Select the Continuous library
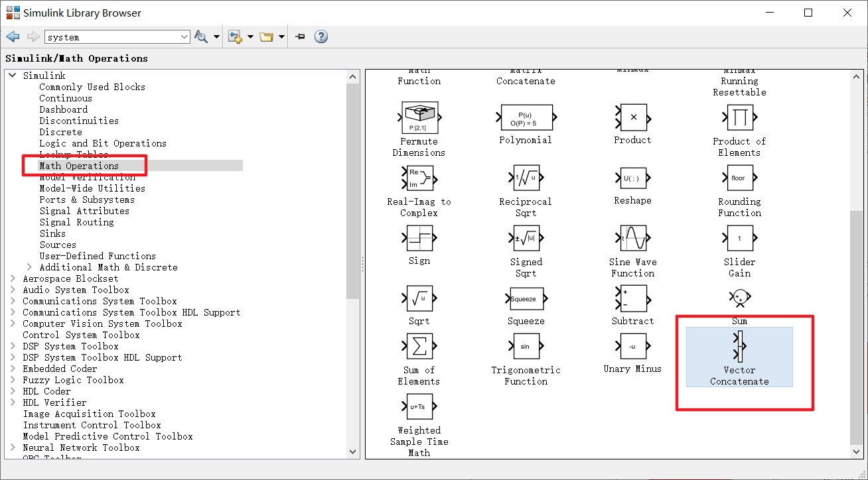Image resolution: width=868 pixels, height=480 pixels. click(66, 98)
